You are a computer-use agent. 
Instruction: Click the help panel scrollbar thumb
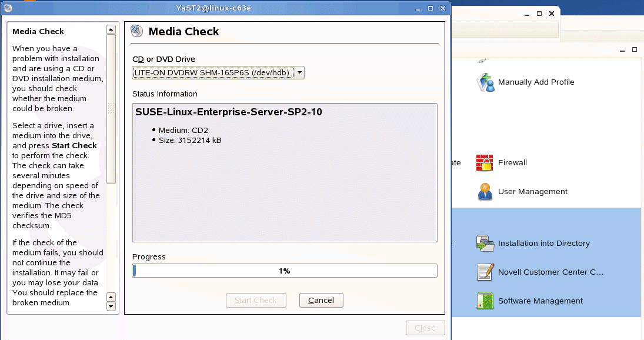pyautogui.click(x=111, y=108)
